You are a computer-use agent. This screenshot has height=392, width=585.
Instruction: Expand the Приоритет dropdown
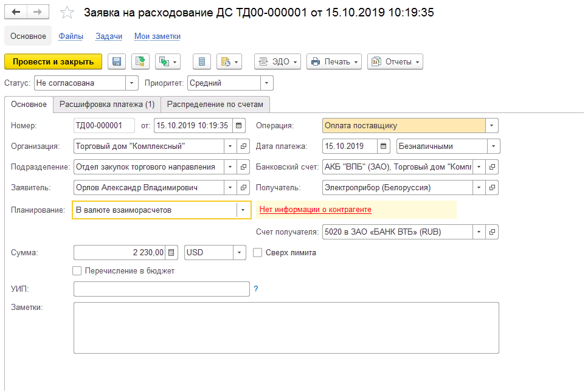coord(266,83)
